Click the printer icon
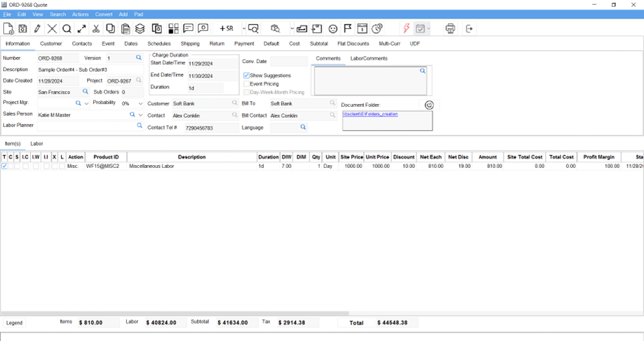Screen dimensions: 644x341 click(x=450, y=29)
